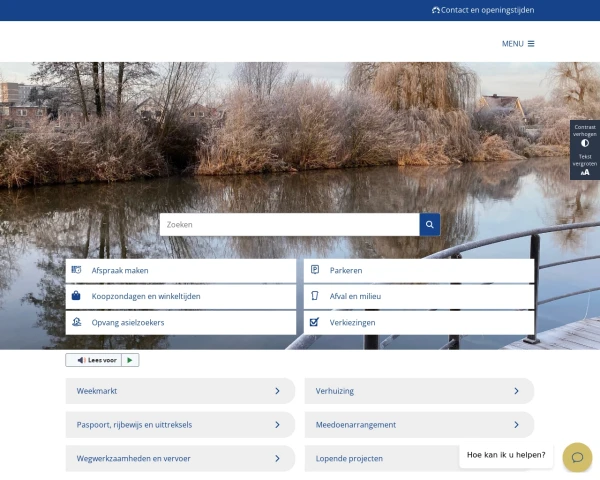Expand the Meedoenarrangement chevron arrow

coord(516,424)
